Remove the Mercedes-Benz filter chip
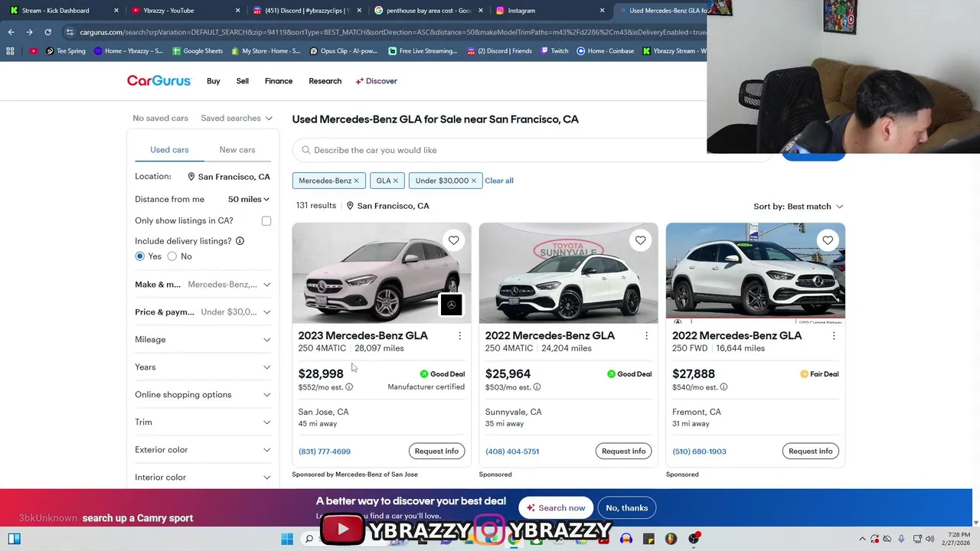 356,181
